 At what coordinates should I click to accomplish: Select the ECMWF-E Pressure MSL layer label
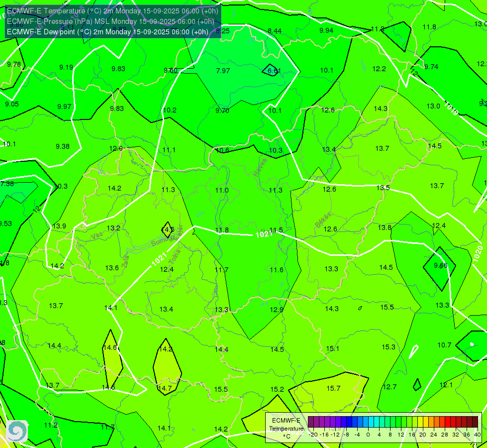[110, 21]
